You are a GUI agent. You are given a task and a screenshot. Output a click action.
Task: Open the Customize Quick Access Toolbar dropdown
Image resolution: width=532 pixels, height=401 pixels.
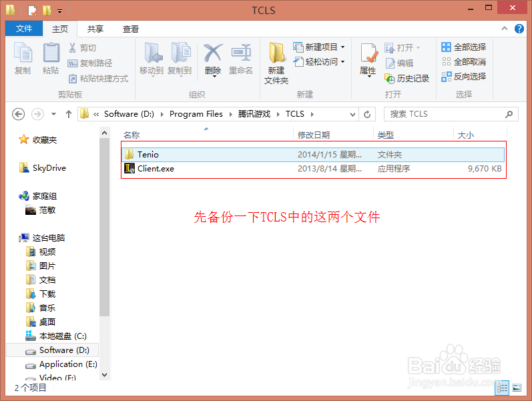point(59,11)
